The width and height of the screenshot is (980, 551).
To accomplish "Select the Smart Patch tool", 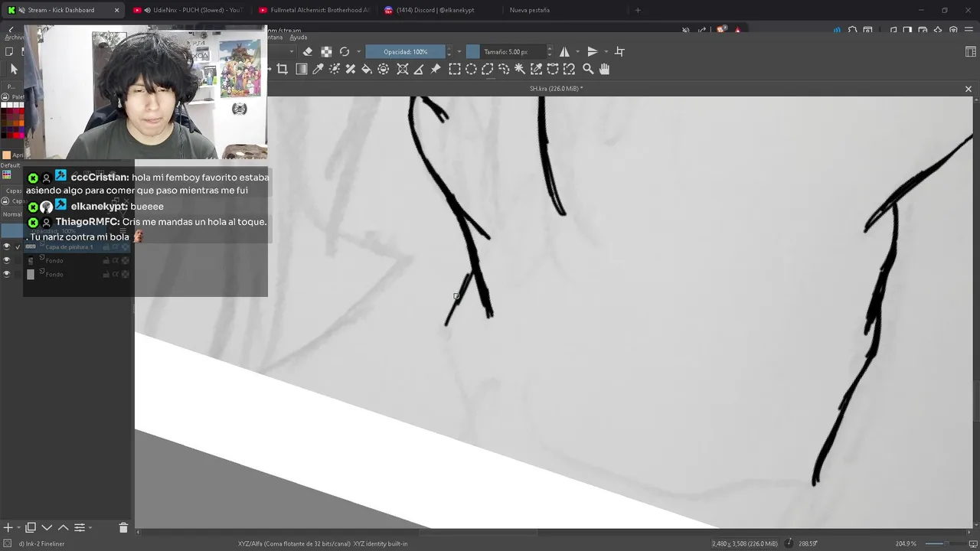I will (351, 69).
